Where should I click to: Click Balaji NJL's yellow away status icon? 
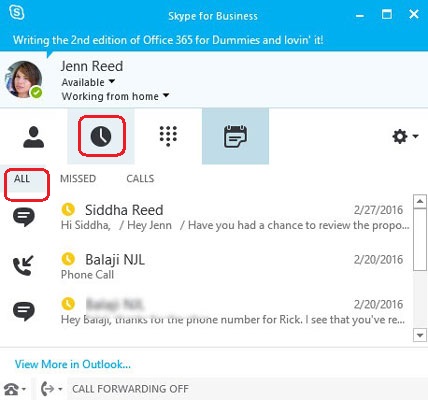68,259
